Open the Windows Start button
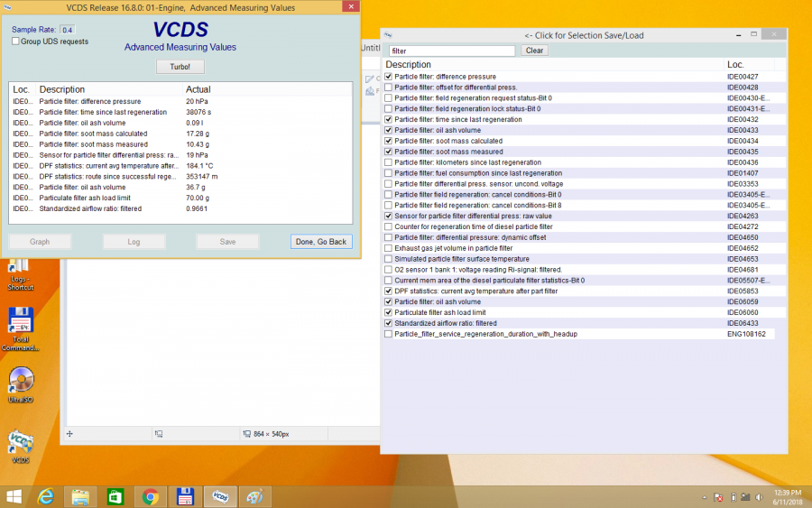 tap(14, 497)
